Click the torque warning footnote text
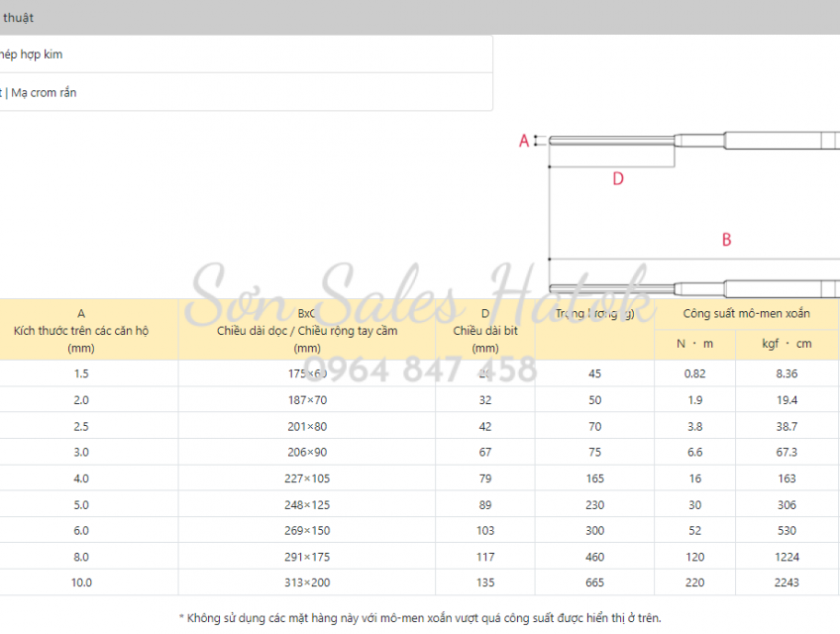Image resolution: width=840 pixels, height=634 pixels. click(x=420, y=618)
